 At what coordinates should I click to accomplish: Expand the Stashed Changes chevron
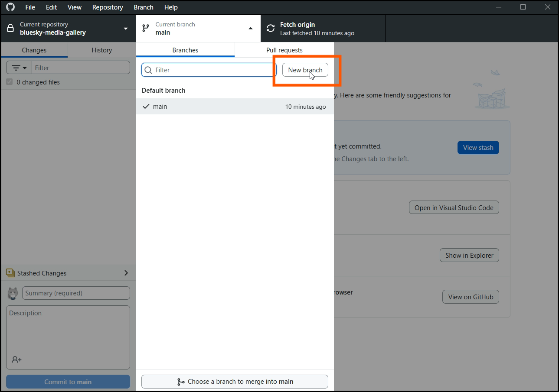[126, 273]
